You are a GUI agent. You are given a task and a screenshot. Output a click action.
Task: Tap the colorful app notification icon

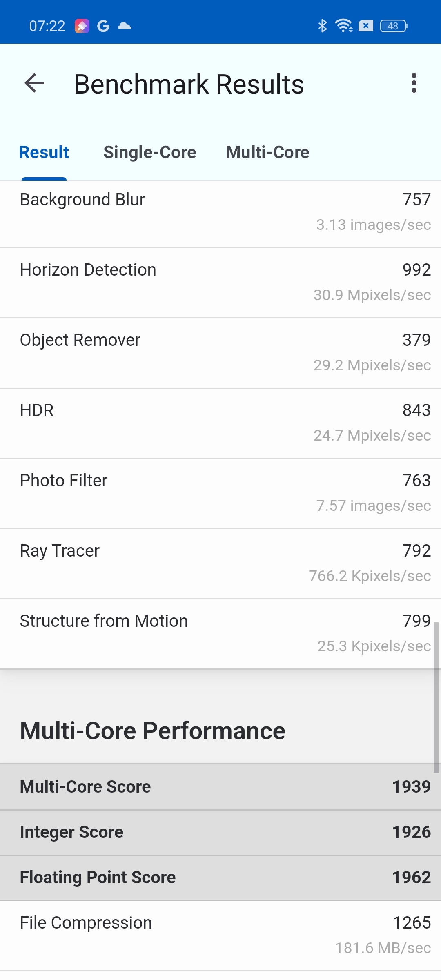click(x=82, y=26)
